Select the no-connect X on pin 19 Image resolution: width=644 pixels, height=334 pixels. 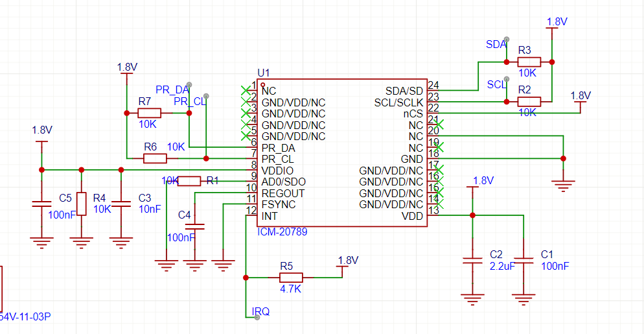click(x=439, y=147)
